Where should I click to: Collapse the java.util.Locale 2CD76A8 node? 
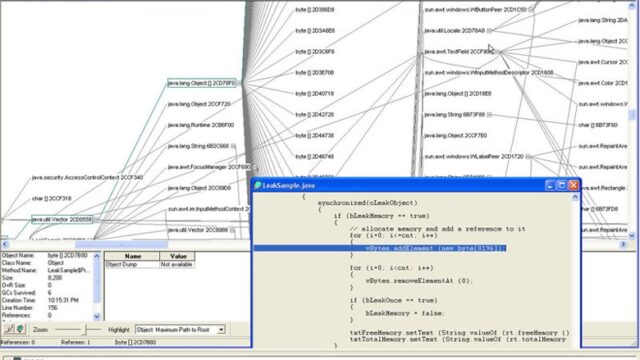coord(489,31)
